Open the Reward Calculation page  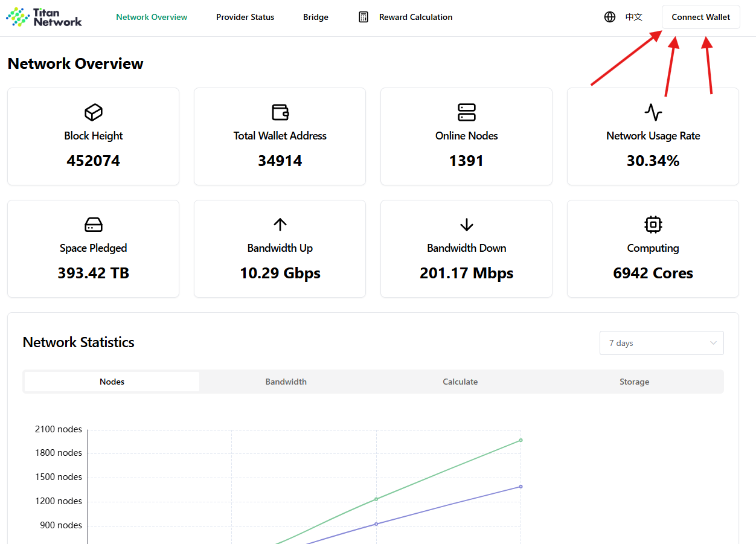(415, 17)
